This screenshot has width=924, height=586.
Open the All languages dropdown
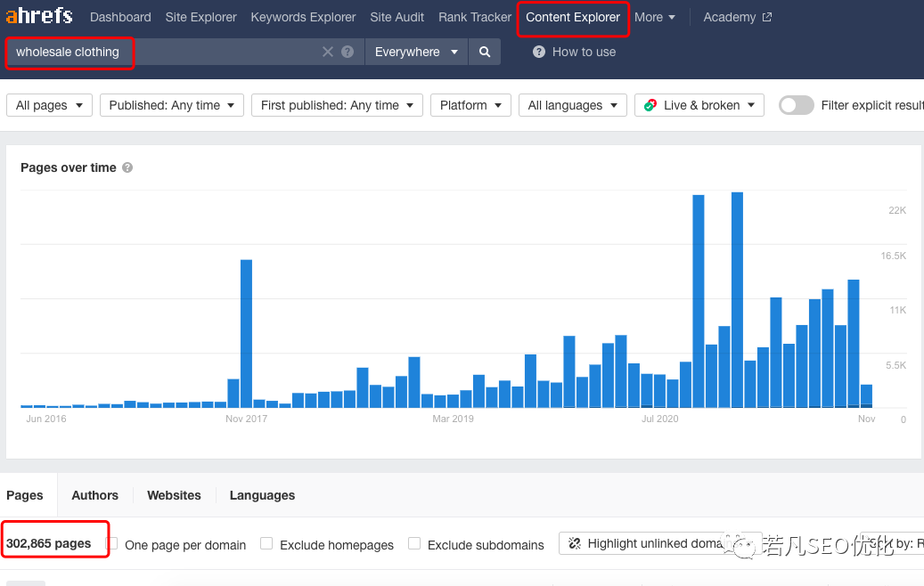coord(572,105)
